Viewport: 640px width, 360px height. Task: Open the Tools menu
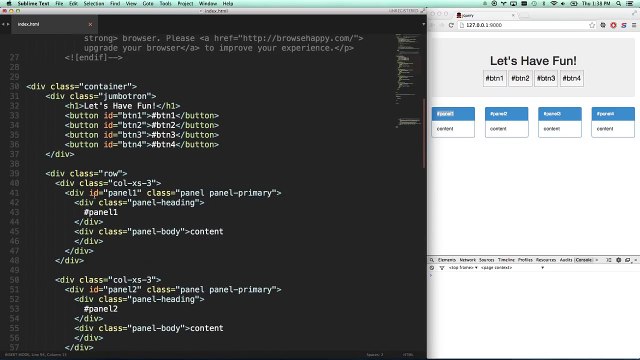click(x=165, y=3)
